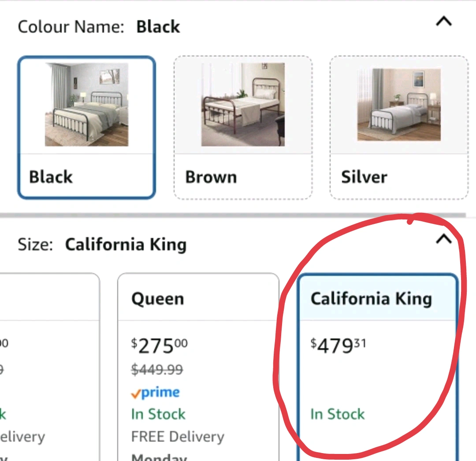This screenshot has height=461, width=476.
Task: Select the Black colour label
Action: 51,177
